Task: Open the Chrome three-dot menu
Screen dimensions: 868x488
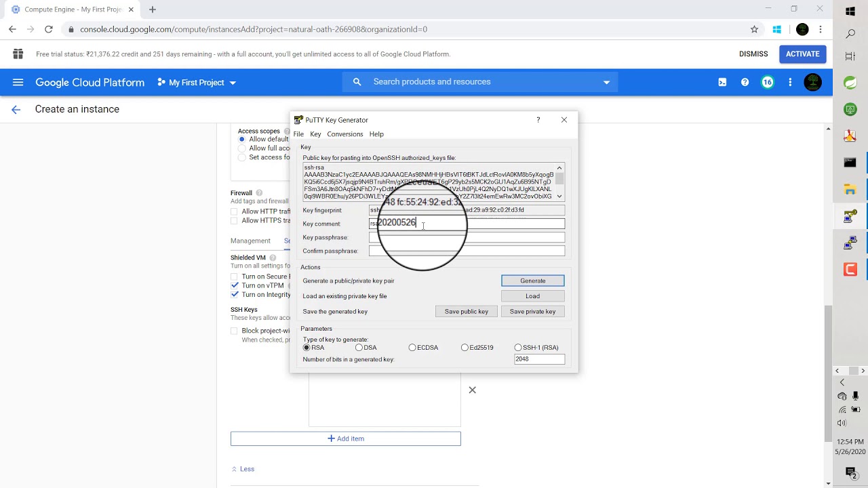Action: coord(821,29)
